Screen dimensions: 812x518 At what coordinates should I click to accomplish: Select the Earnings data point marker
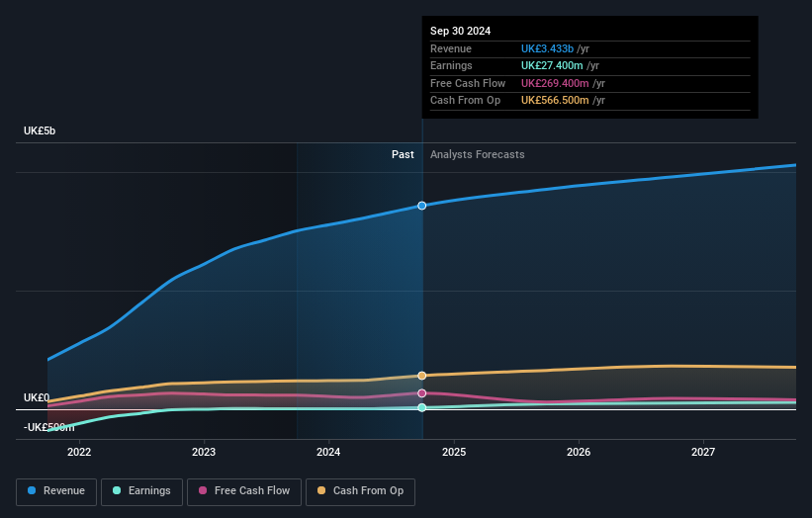coord(422,407)
